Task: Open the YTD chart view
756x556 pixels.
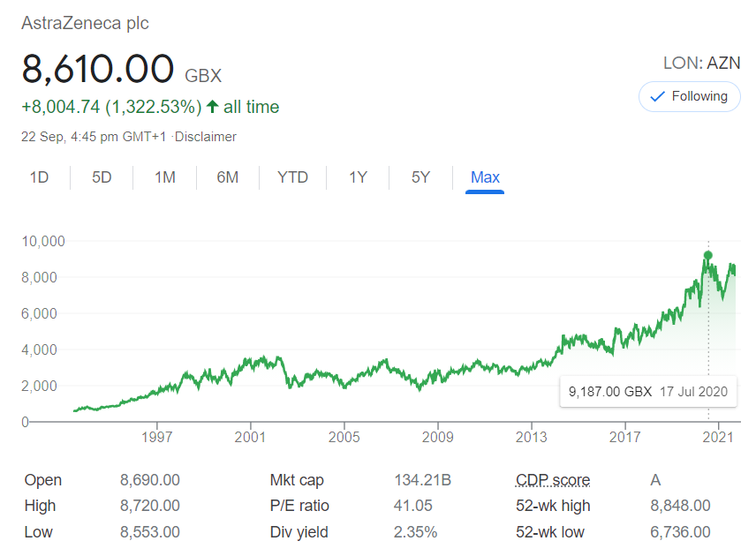Action: tap(292, 177)
